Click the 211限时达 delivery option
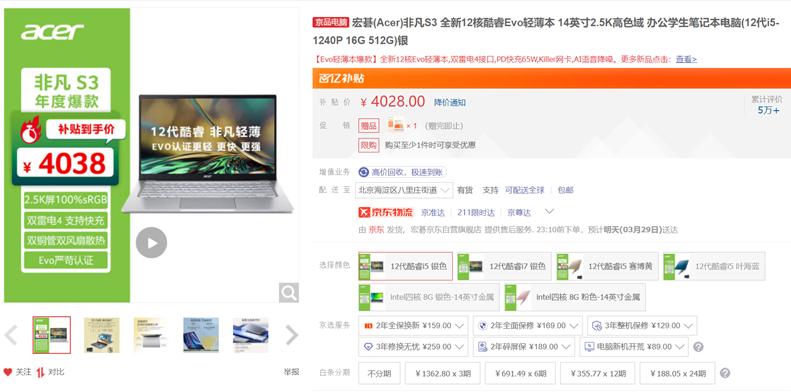Image resolution: width=791 pixels, height=392 pixels. click(x=476, y=212)
